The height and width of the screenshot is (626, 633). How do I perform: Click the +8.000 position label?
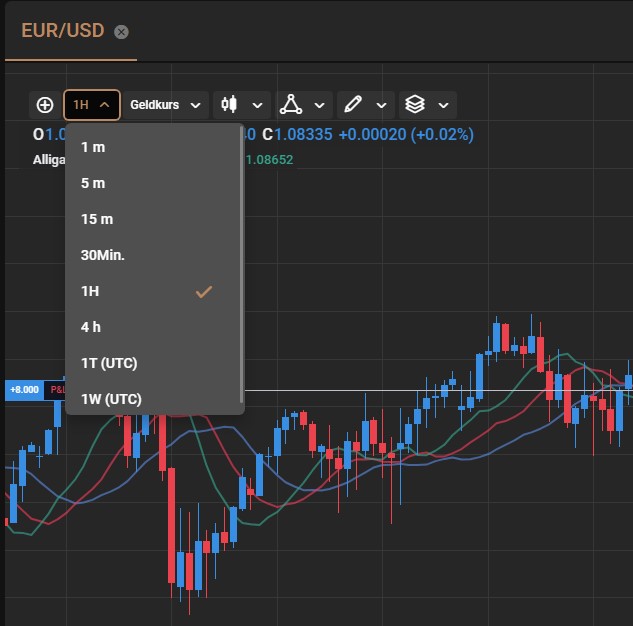click(24, 390)
